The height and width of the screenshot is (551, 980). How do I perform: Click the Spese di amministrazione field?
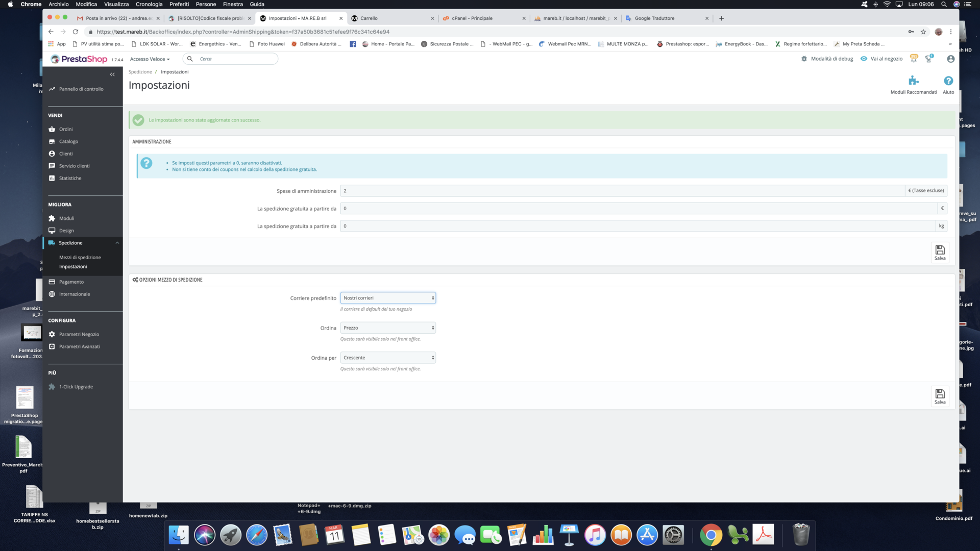(622, 191)
